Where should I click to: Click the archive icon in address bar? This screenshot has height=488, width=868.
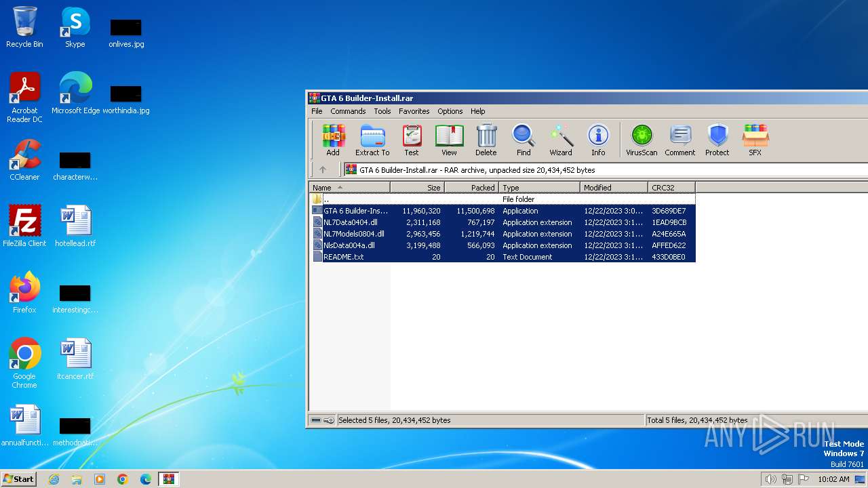[351, 170]
